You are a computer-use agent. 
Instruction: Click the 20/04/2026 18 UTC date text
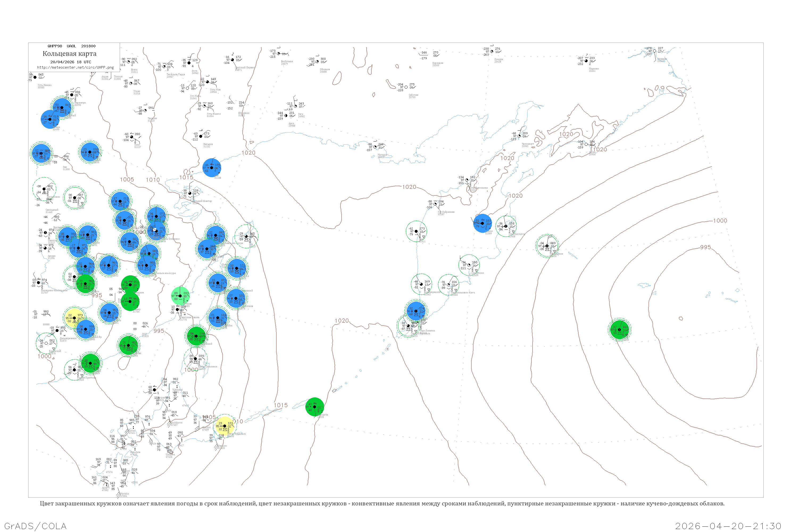[x=70, y=62]
